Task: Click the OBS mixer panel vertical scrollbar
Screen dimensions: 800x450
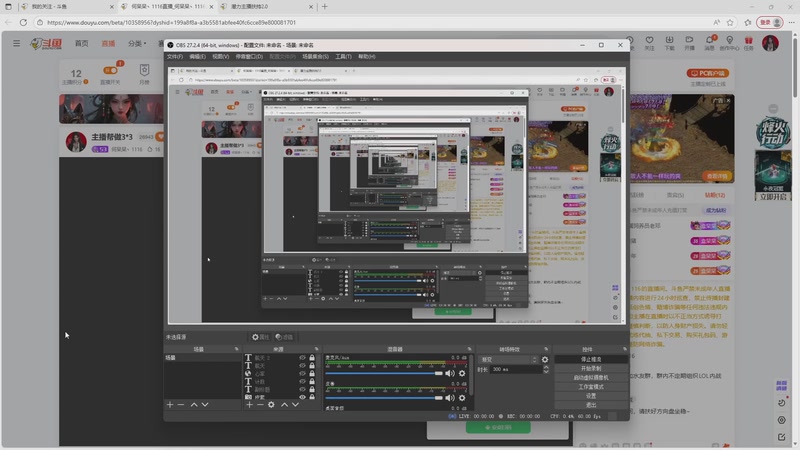Action: tap(471, 375)
